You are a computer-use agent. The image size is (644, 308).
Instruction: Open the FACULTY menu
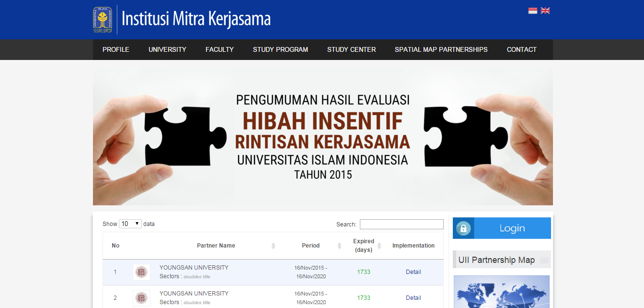tap(219, 49)
